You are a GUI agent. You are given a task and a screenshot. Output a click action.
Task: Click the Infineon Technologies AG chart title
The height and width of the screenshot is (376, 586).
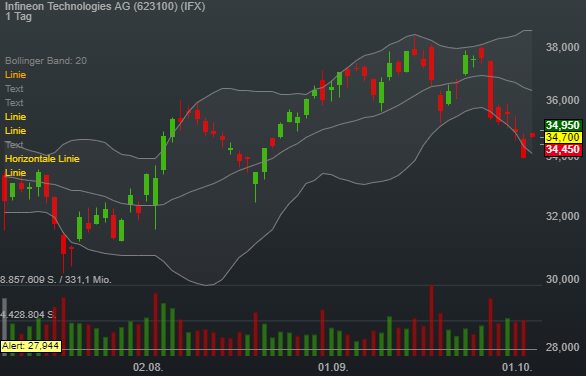(105, 6)
